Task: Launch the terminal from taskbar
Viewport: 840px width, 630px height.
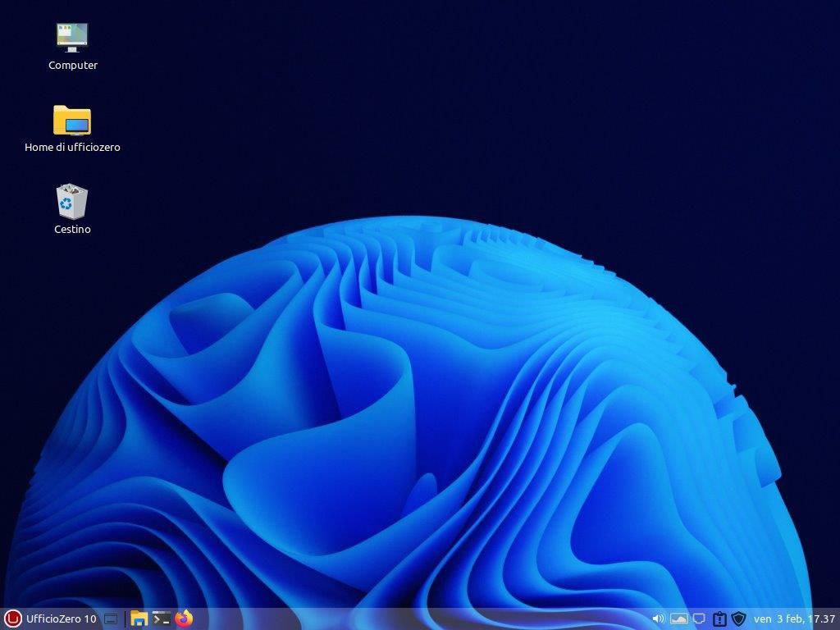Action: 162,619
